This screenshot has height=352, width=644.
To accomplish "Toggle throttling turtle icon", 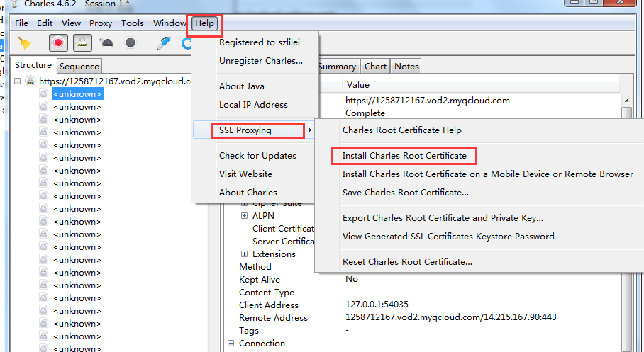I will 106,42.
